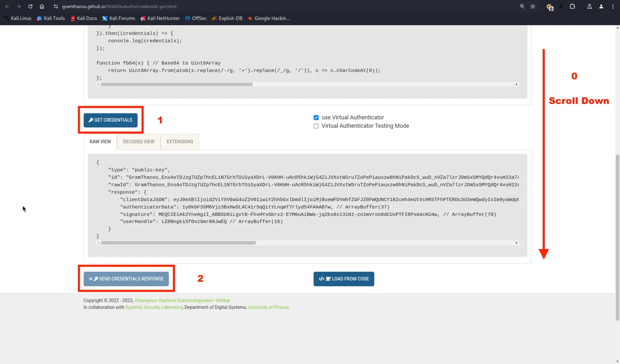Click SEND CREDENTIALS RESPONSE button
Viewport: 620px width, 364px height.
126,279
